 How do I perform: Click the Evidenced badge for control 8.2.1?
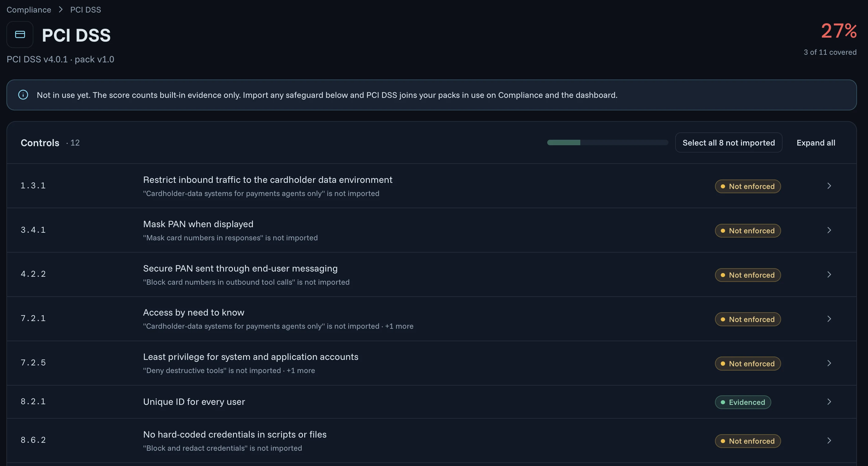click(x=743, y=402)
